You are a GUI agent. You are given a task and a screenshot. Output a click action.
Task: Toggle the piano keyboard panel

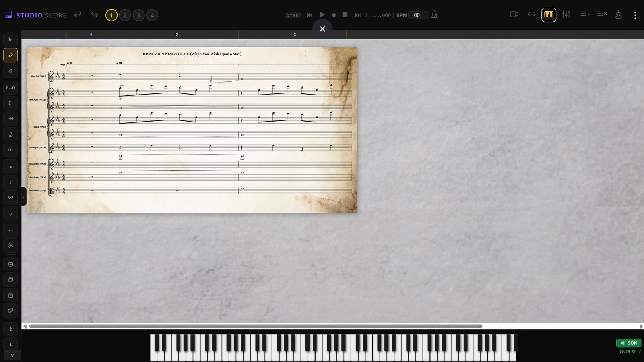(549, 14)
